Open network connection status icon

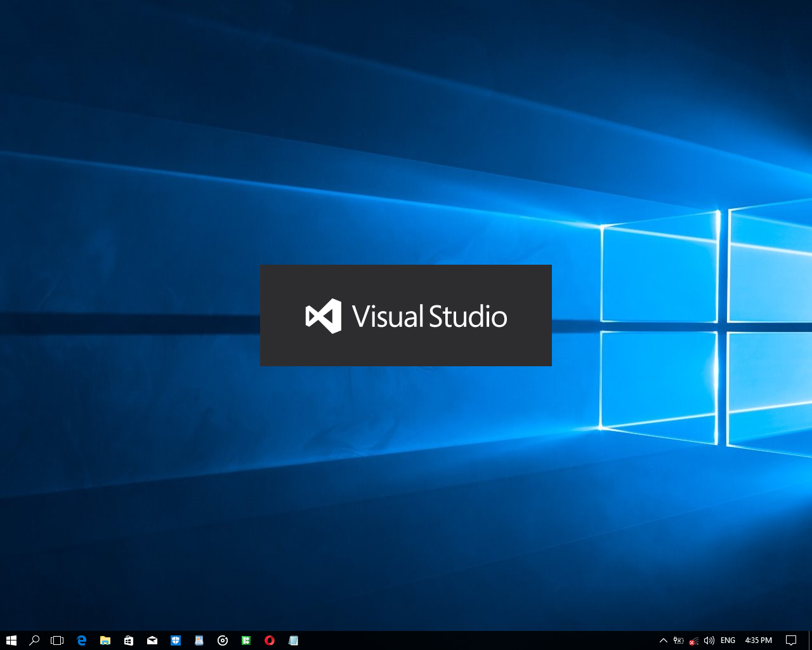click(x=693, y=640)
